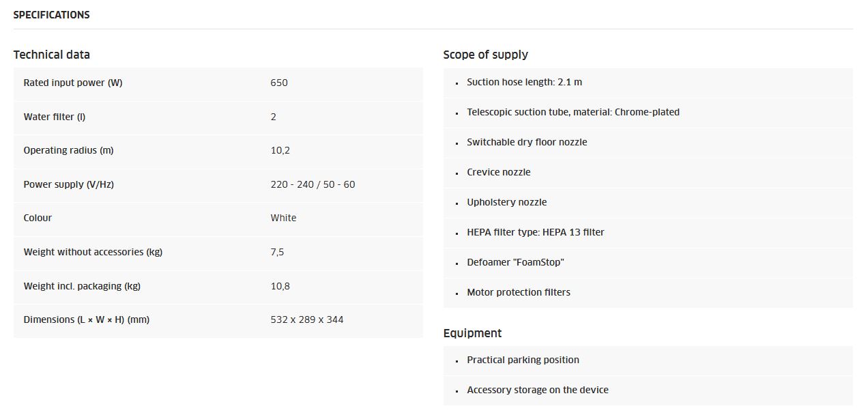This screenshot has width=868, height=413.
Task: Click the HEPA 13 filter item
Action: pos(648,232)
